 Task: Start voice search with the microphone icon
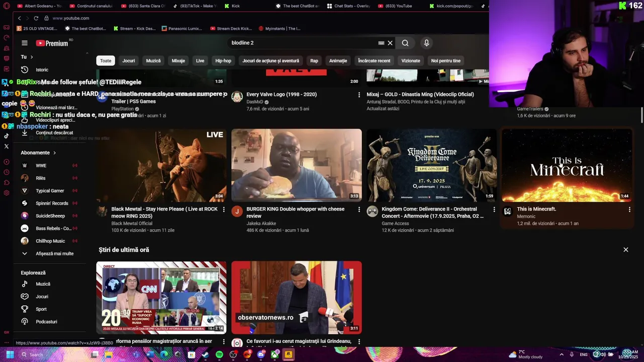click(426, 43)
